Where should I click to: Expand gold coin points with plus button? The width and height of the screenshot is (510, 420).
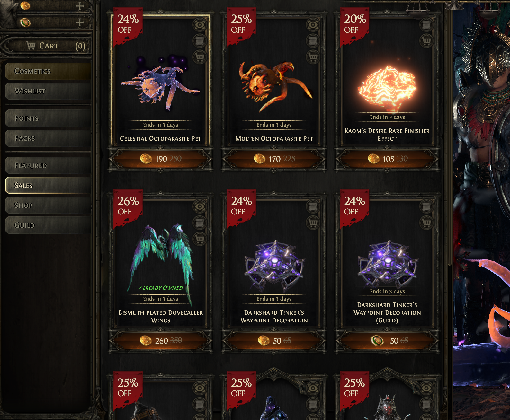click(79, 6)
